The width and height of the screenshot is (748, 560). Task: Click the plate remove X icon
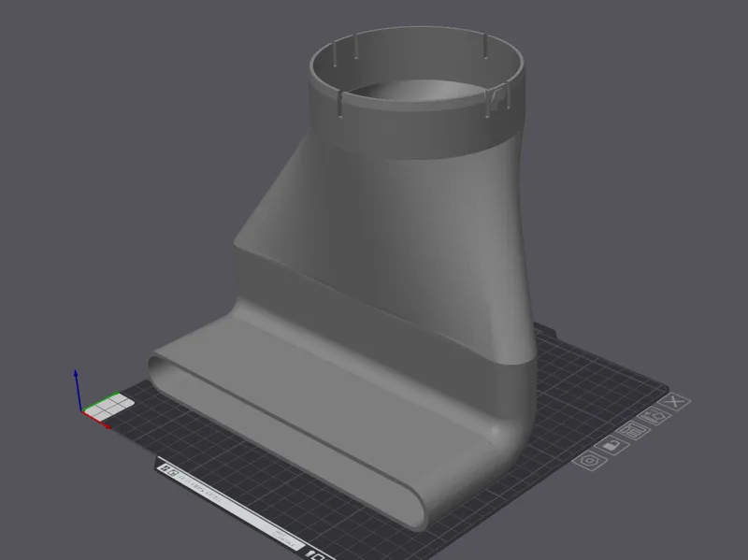pyautogui.click(x=674, y=402)
